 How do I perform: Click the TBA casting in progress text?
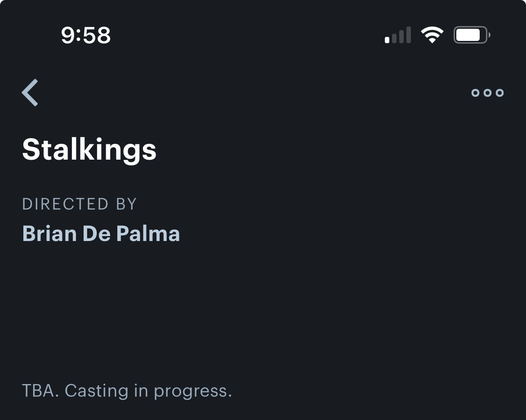click(x=127, y=391)
